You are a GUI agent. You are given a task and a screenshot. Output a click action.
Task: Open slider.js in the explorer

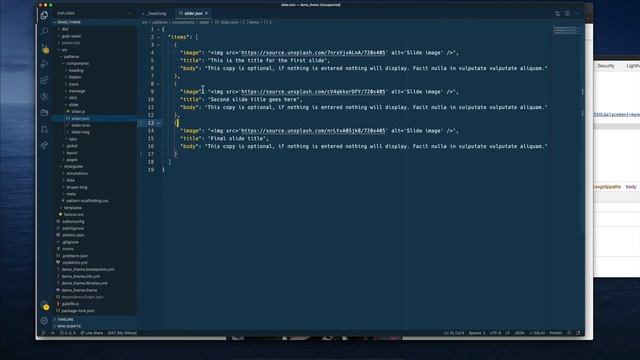tap(78, 111)
